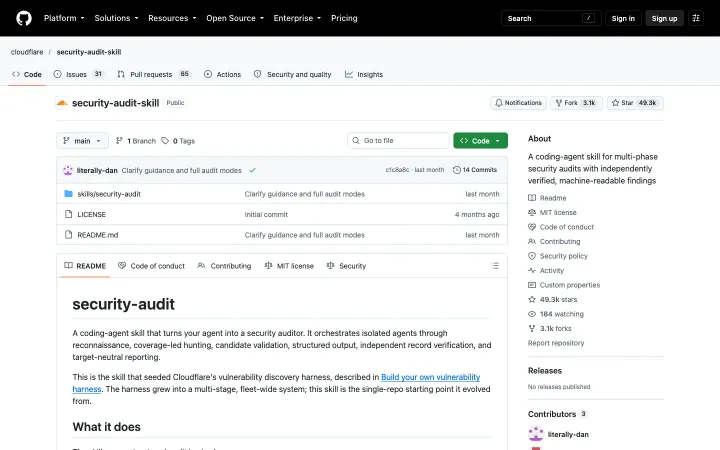
Task: Open literally-dan contributor profile
Action: click(x=568, y=434)
